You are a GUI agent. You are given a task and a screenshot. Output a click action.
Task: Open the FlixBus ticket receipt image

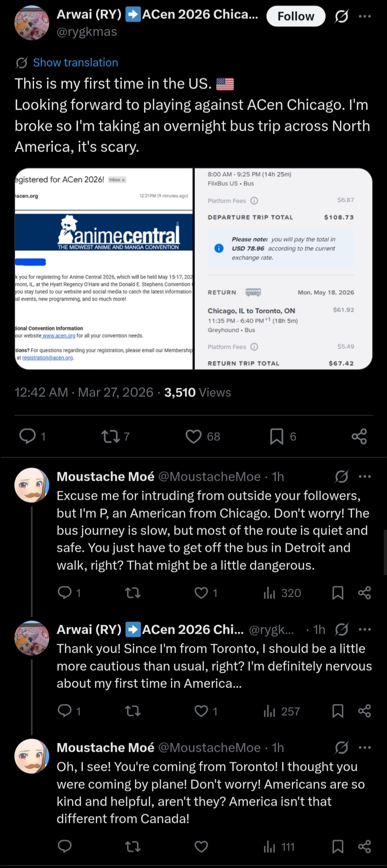[x=283, y=269]
